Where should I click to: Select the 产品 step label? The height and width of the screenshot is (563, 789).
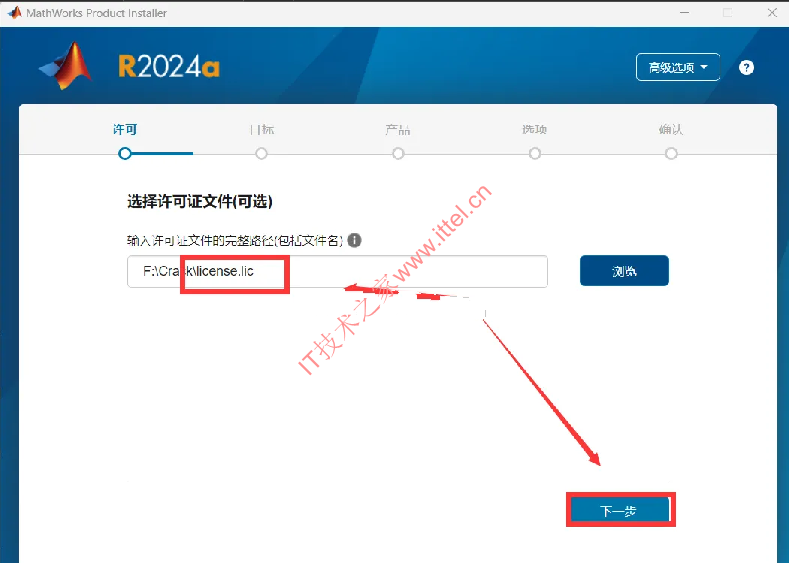pyautogui.click(x=398, y=130)
